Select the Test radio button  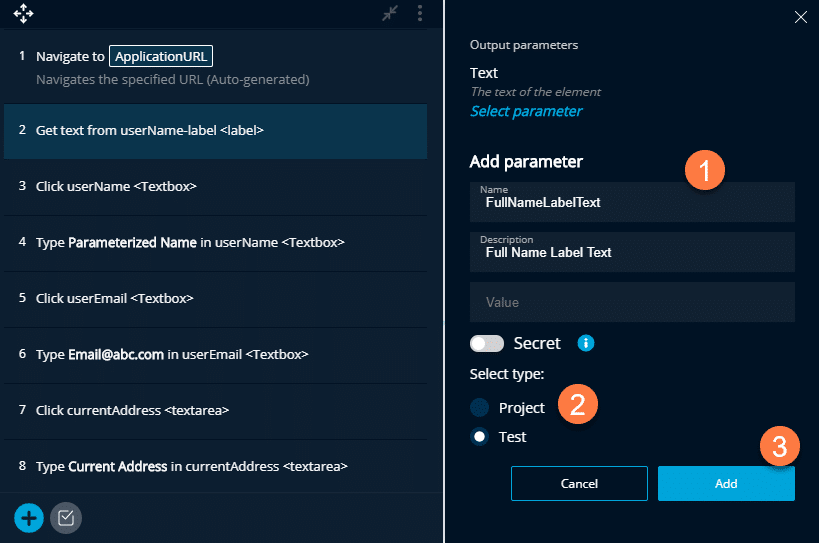(479, 436)
